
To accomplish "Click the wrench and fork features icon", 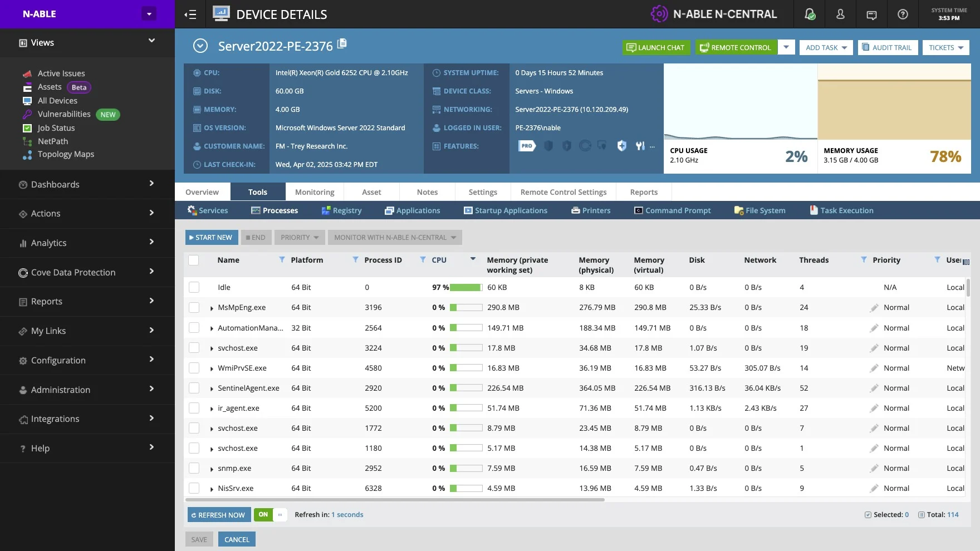I will click(x=640, y=146).
